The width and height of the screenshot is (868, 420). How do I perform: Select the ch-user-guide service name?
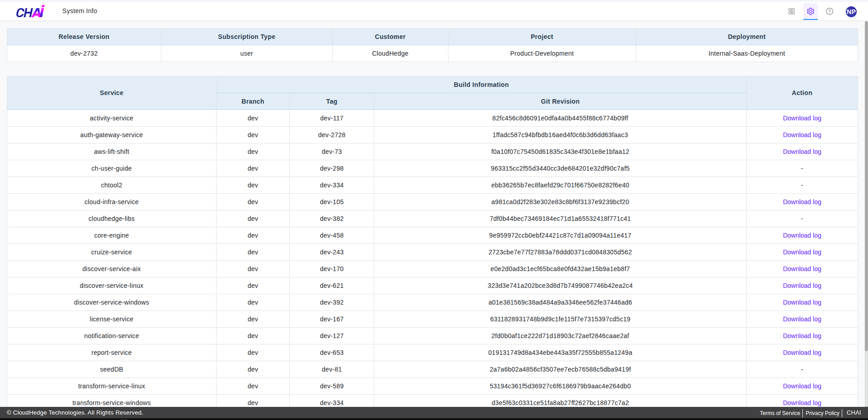click(x=112, y=168)
